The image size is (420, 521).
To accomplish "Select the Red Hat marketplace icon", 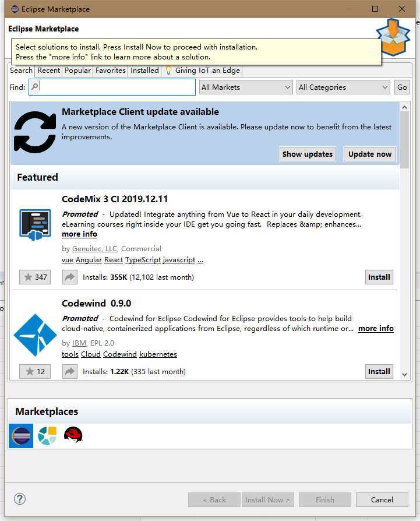I will click(x=73, y=435).
